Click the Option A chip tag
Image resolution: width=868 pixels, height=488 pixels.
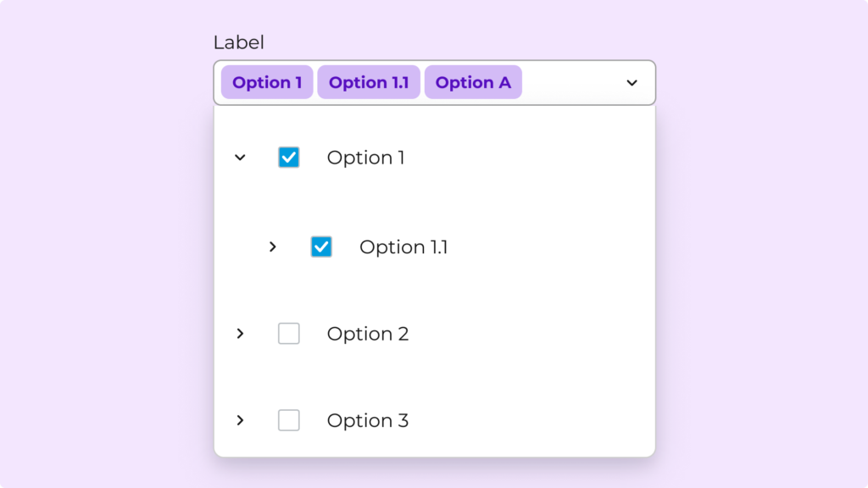pyautogui.click(x=473, y=83)
